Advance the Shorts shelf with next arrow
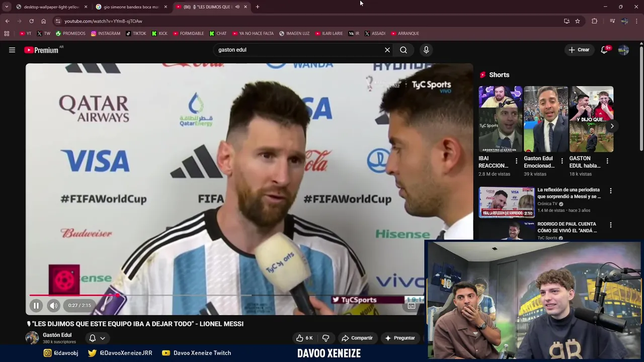This screenshot has height=362, width=644. (x=612, y=126)
